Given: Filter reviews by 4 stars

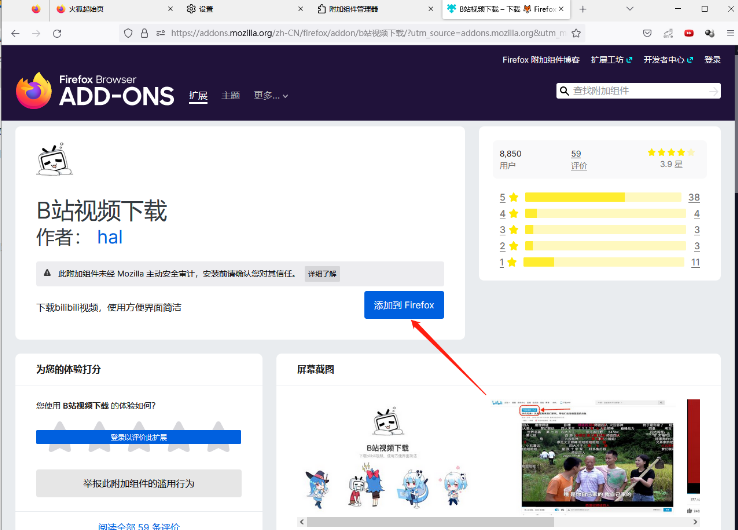Looking at the screenshot, I should [509, 214].
